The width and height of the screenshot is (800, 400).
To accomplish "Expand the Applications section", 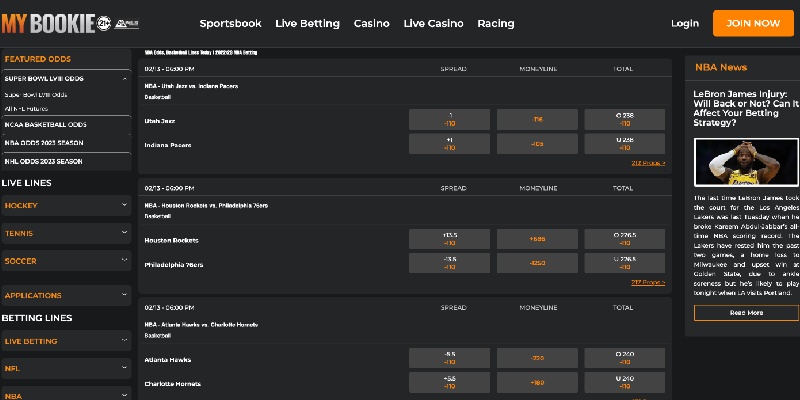I will click(66, 295).
